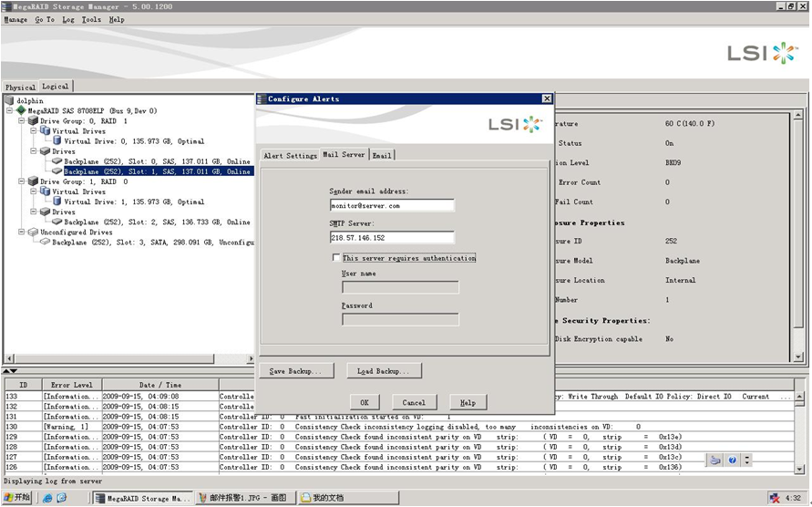
Task: Click the SMTP Server address field
Action: (x=392, y=237)
